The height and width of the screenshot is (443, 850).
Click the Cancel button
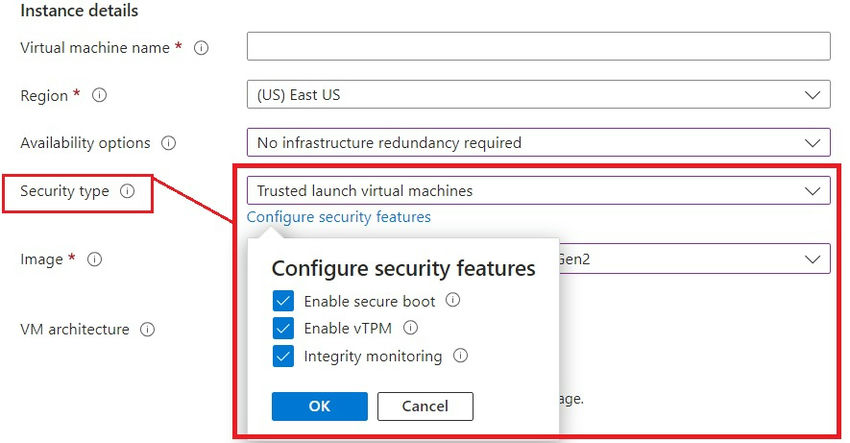[x=425, y=406]
